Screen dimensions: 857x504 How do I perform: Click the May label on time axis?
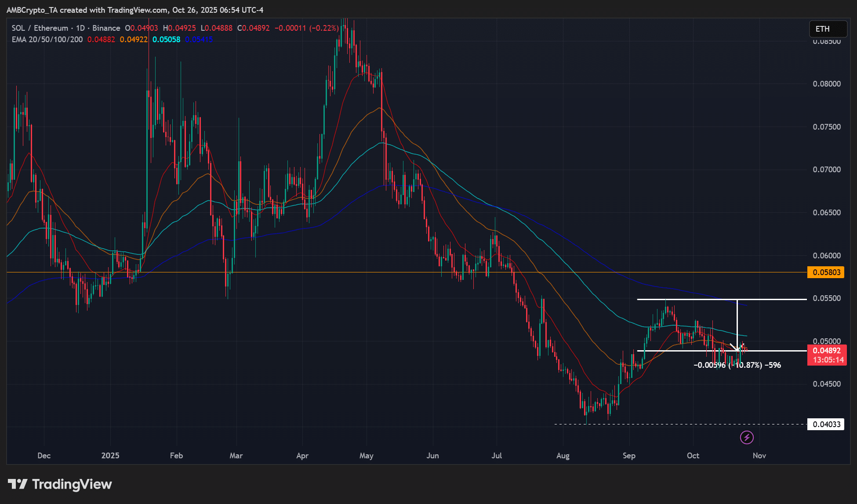[x=366, y=456]
